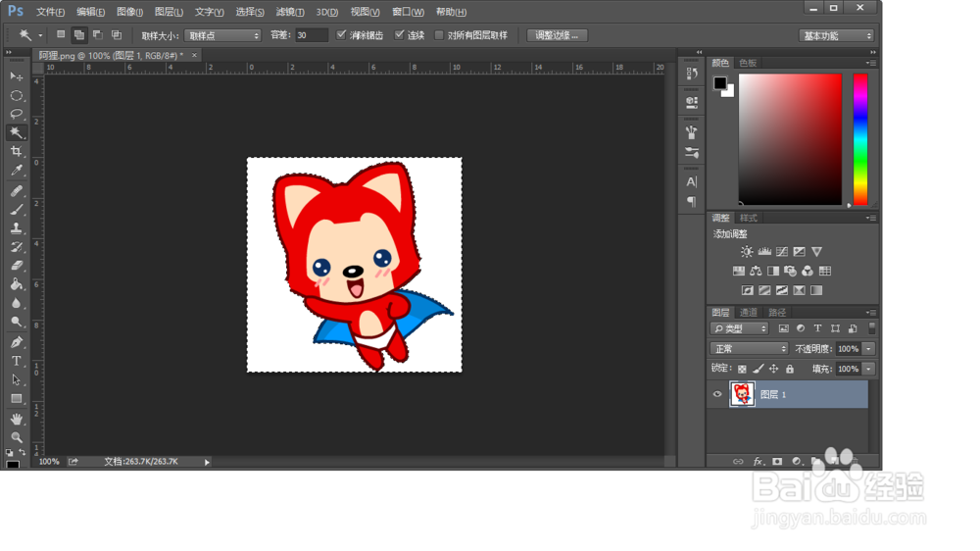
Task: Select the Dodge tool
Action: click(17, 323)
